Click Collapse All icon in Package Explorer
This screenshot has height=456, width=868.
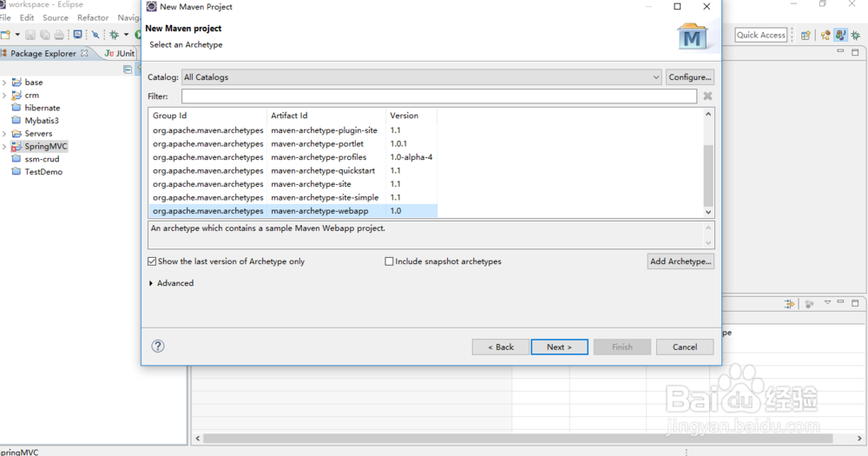pyautogui.click(x=128, y=69)
